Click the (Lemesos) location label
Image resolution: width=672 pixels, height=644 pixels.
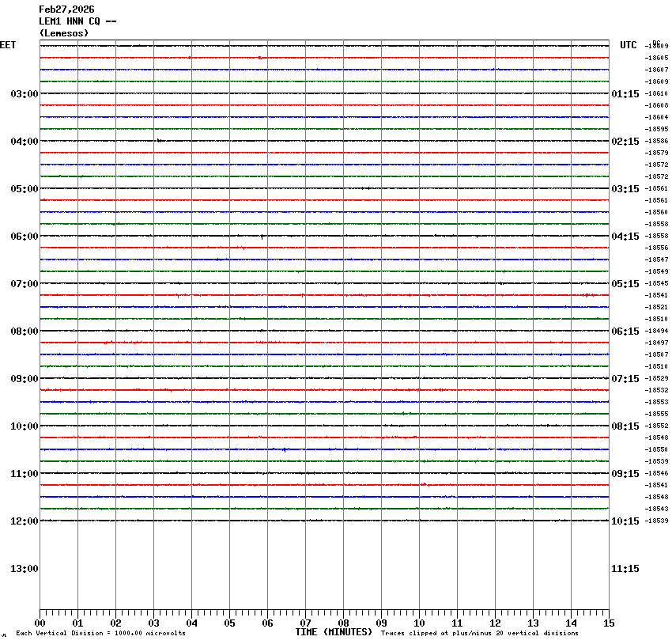click(x=64, y=33)
